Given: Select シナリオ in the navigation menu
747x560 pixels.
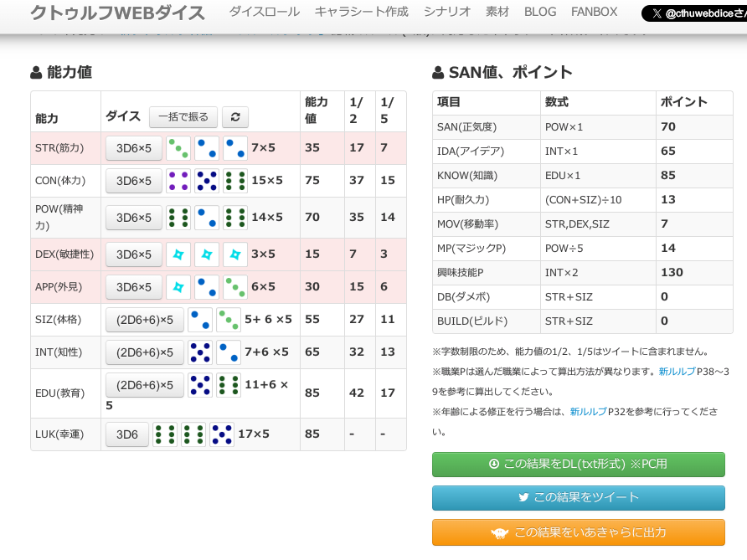Looking at the screenshot, I should pyautogui.click(x=448, y=12).
